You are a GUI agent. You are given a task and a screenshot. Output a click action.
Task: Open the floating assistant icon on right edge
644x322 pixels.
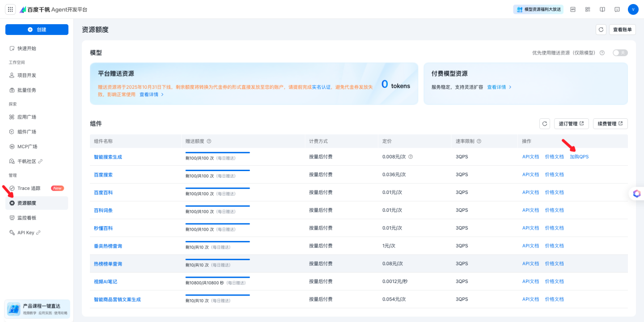(x=636, y=193)
